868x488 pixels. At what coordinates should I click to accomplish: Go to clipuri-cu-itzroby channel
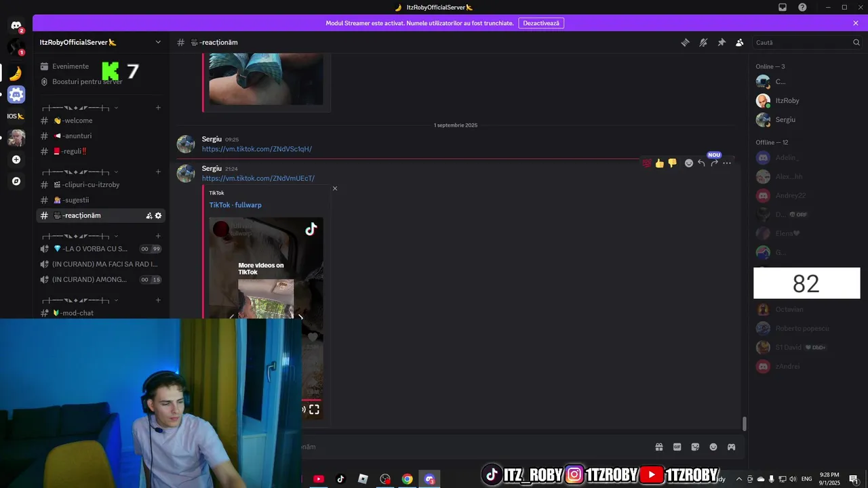100,184
